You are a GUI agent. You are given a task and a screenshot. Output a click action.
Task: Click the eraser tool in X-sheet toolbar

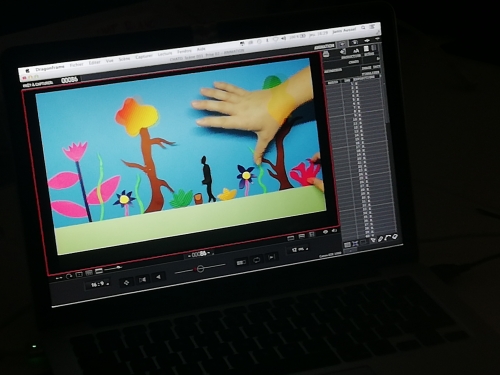point(395,237)
